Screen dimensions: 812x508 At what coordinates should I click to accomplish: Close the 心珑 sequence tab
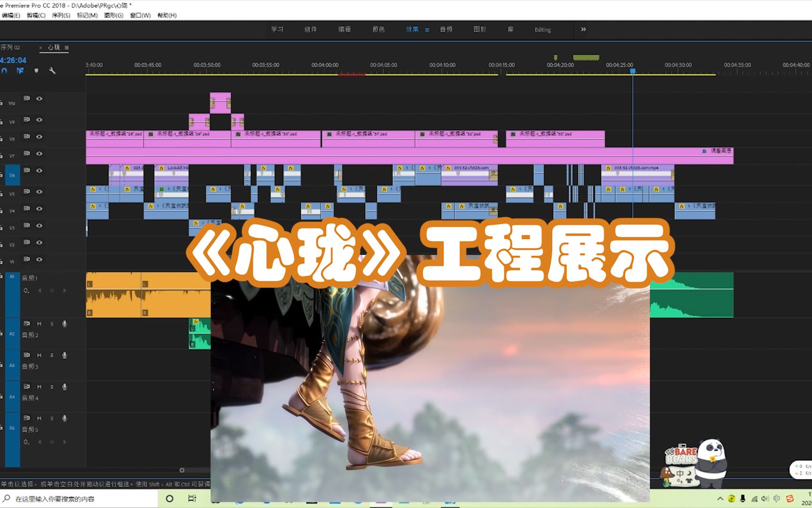[40, 48]
